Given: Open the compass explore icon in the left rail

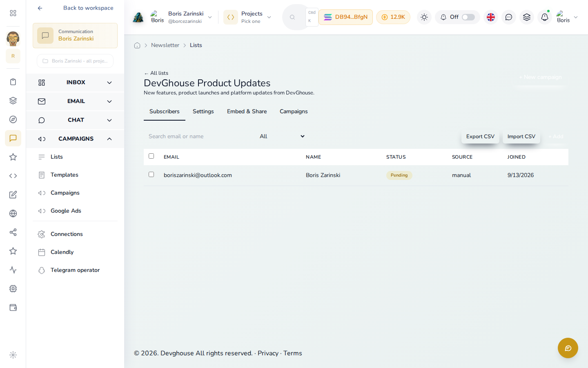Looking at the screenshot, I should pyautogui.click(x=13, y=119).
